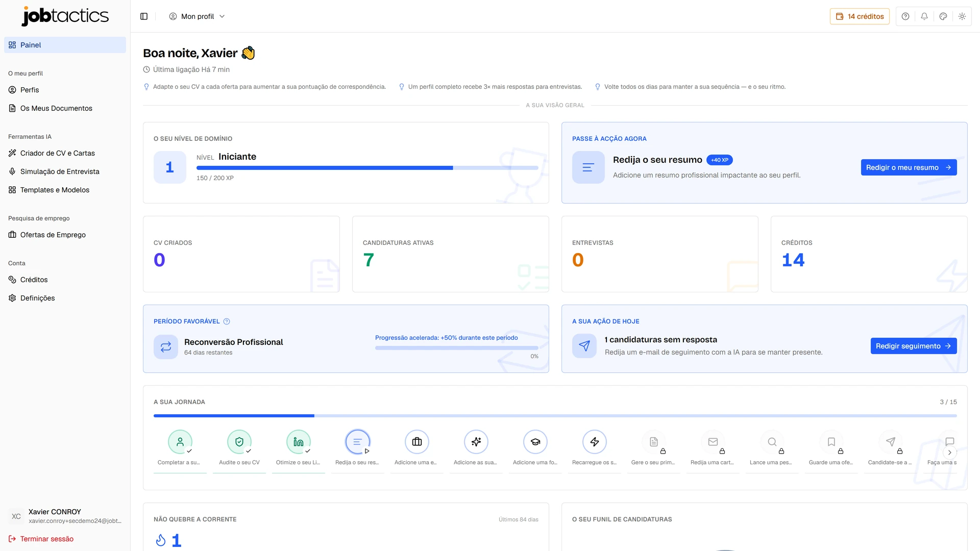Image resolution: width=980 pixels, height=551 pixels.
Task: Click the 14 créditos button in header
Action: click(x=860, y=16)
